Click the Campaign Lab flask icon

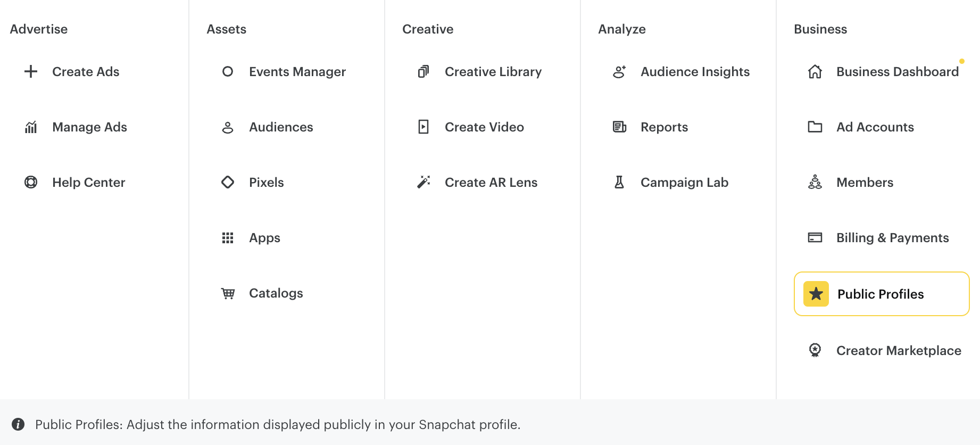tap(619, 182)
